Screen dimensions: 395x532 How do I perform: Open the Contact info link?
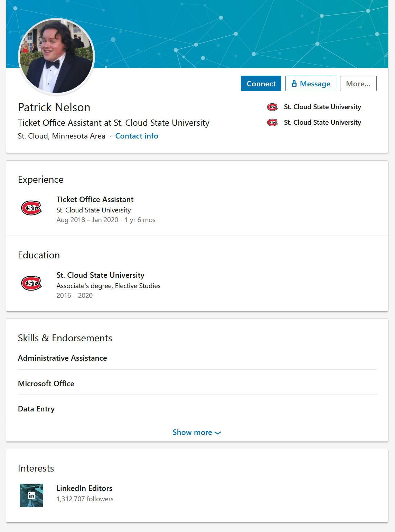137,136
